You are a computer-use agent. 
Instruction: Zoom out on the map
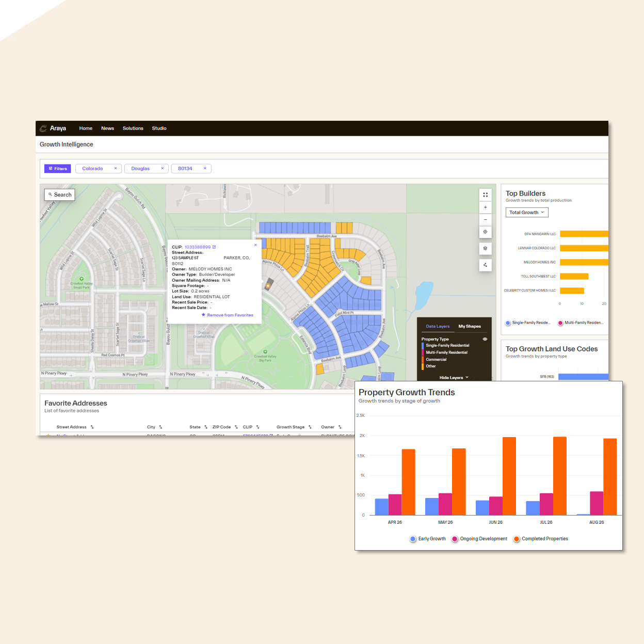[485, 220]
